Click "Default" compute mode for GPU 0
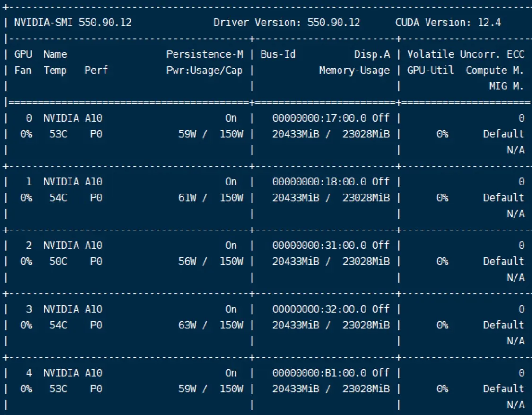Viewport: 532px width, 415px height. [504, 134]
